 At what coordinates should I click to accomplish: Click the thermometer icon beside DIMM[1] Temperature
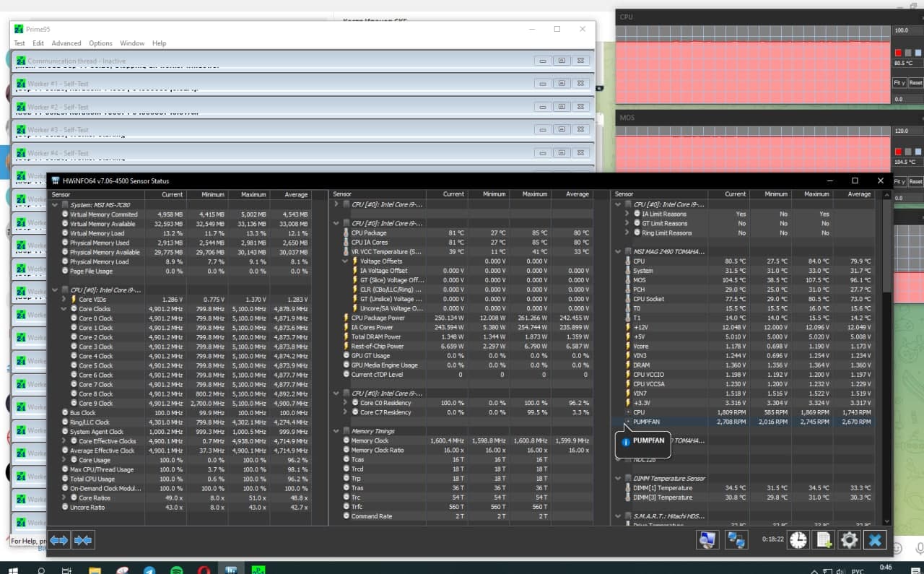627,488
